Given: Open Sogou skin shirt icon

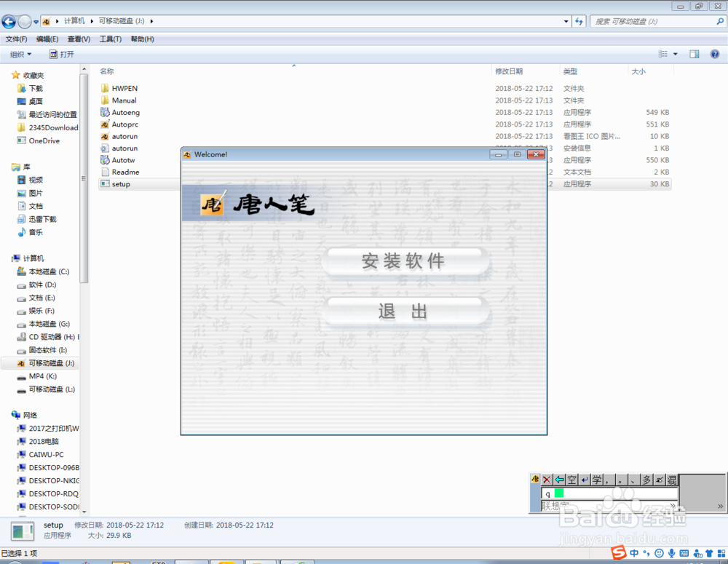Looking at the screenshot, I should [x=709, y=553].
